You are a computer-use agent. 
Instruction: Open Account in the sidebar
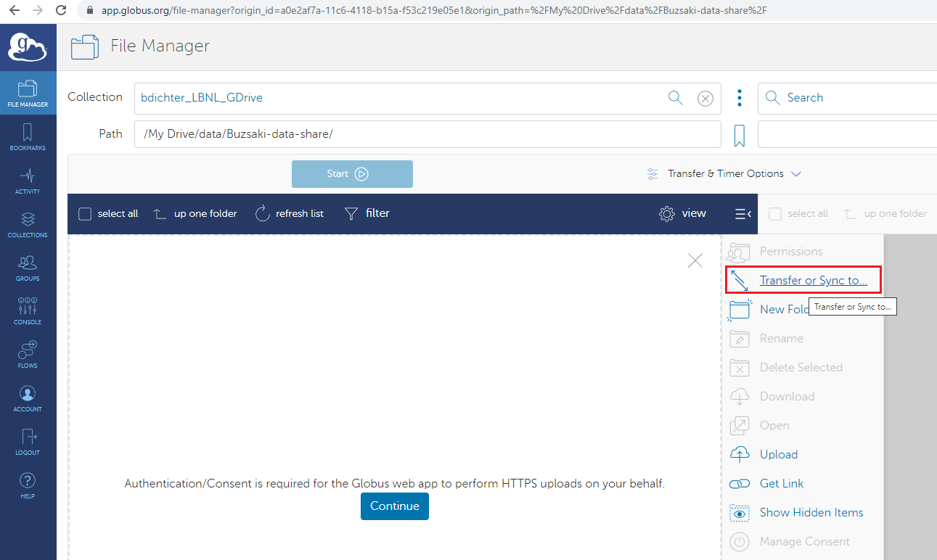(28, 398)
